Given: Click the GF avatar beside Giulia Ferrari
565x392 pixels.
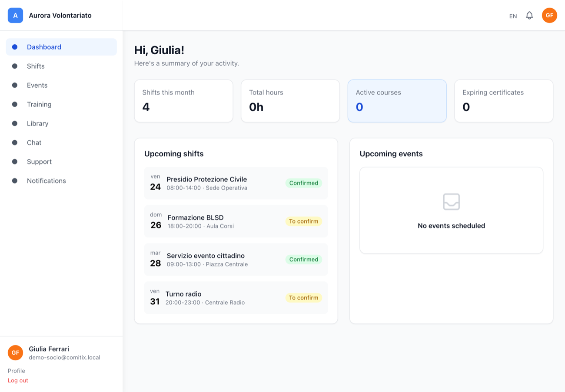Looking at the screenshot, I should pos(15,352).
